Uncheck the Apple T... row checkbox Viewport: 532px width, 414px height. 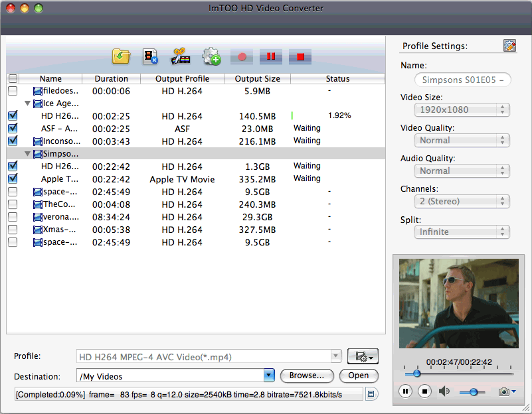tap(13, 178)
